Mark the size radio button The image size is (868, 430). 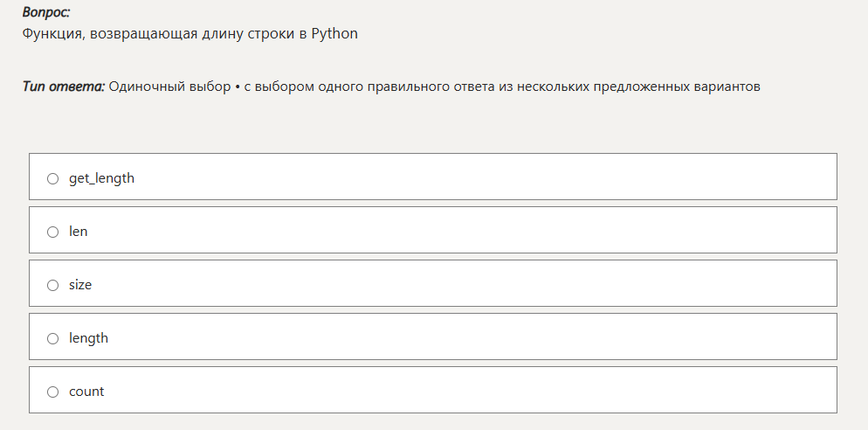pyautogui.click(x=52, y=285)
